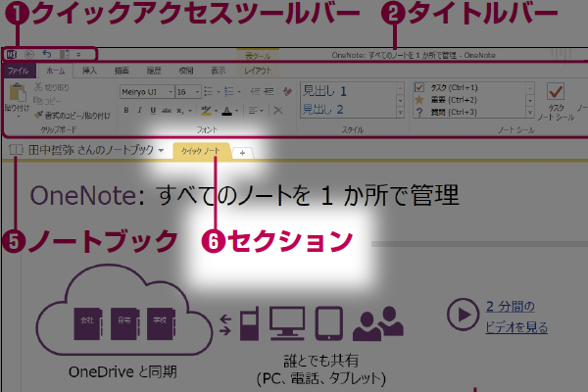The width and height of the screenshot is (588, 392).
Task: Click 切り取り cut command
Action: click(x=52, y=87)
